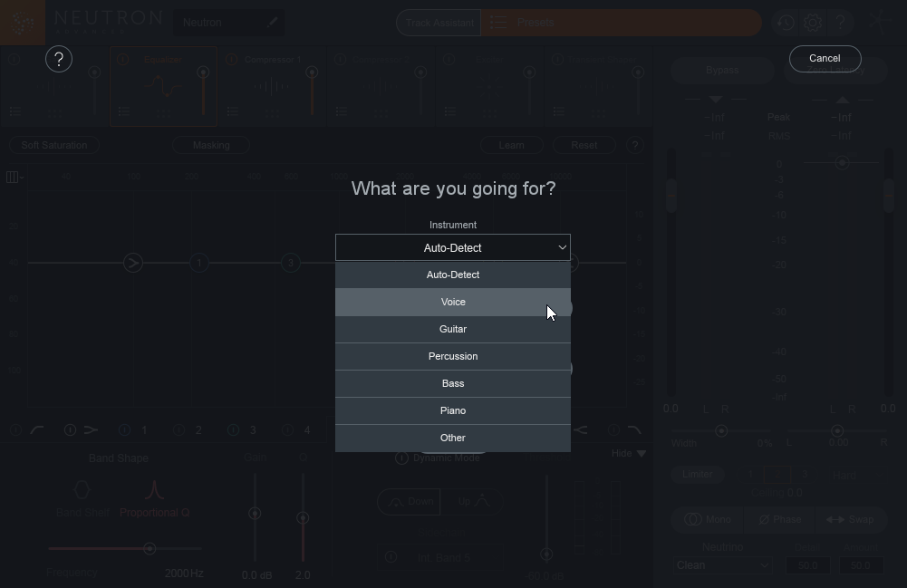The image size is (907, 588).
Task: Toggle Mono output
Action: 708,519
